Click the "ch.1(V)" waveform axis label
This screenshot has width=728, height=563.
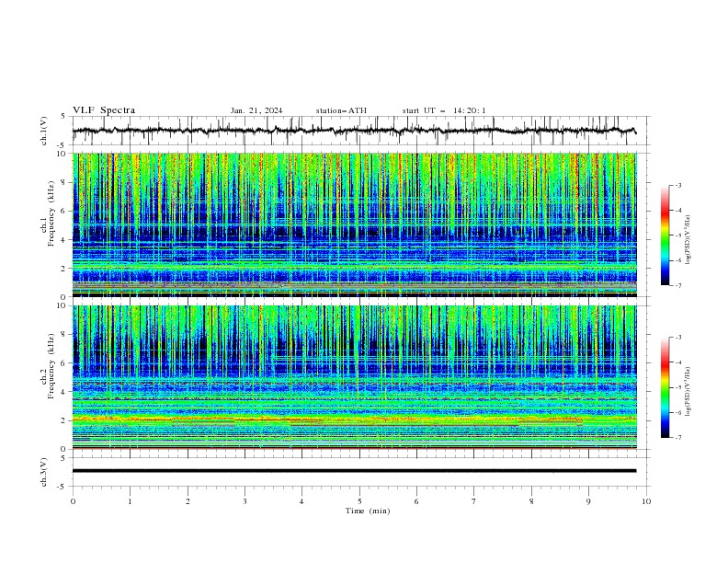pos(44,131)
